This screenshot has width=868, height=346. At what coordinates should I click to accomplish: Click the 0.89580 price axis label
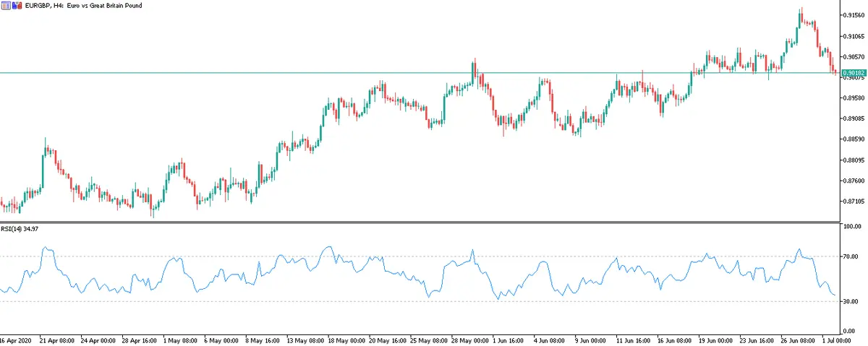click(x=854, y=98)
